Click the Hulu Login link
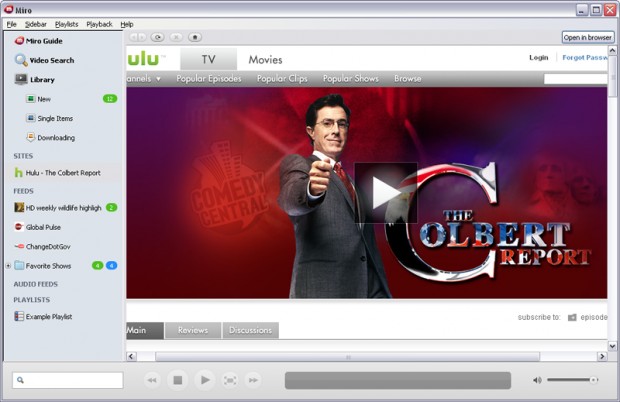The height and width of the screenshot is (402, 620). click(539, 58)
